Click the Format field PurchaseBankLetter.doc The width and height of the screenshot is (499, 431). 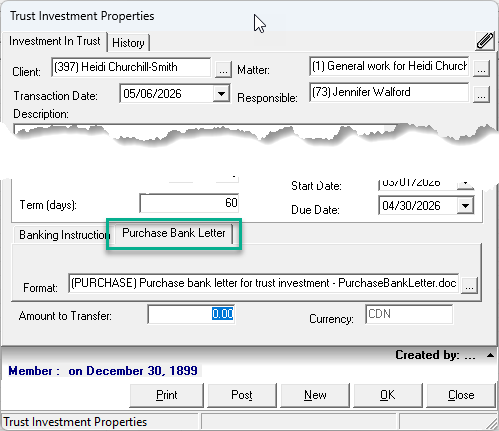click(263, 283)
